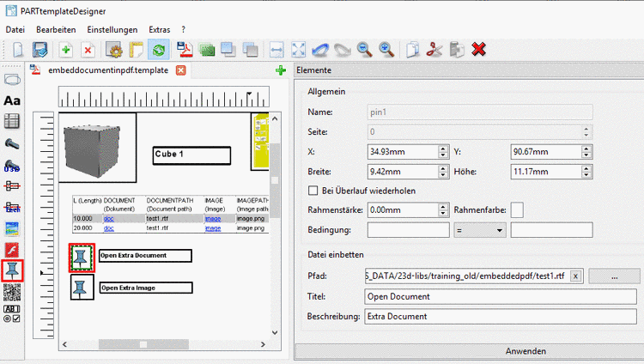The image size is (644, 364).
Task: Click the browse button next to Pfad
Action: (x=614, y=276)
